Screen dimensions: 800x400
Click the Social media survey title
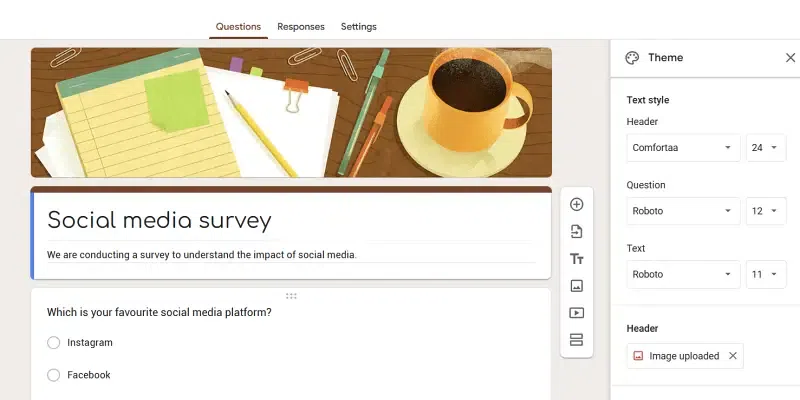pyautogui.click(x=159, y=220)
